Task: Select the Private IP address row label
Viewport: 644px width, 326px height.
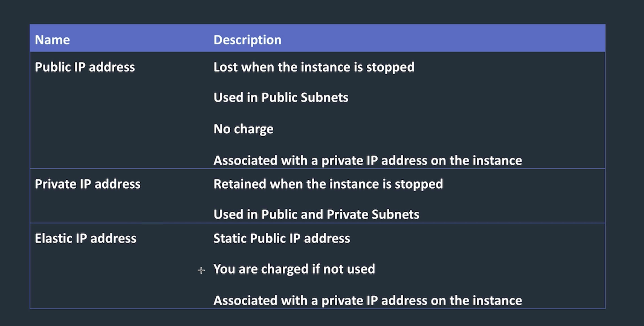Action: pos(87,184)
